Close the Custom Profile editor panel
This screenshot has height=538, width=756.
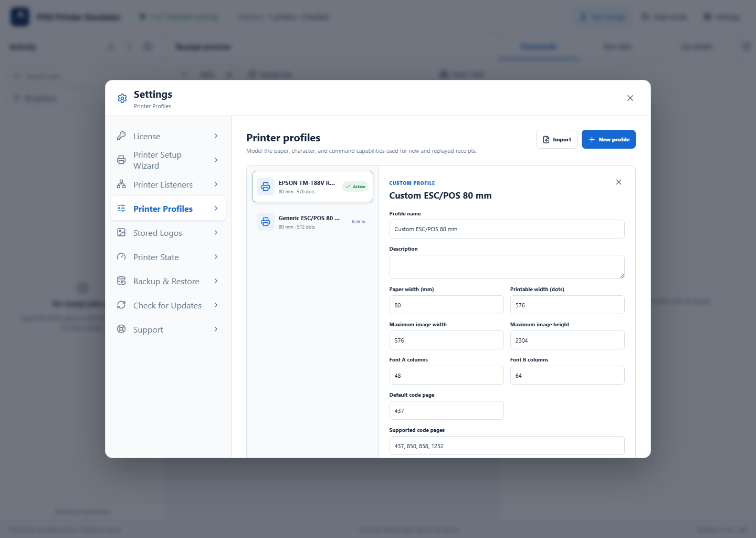(x=618, y=182)
